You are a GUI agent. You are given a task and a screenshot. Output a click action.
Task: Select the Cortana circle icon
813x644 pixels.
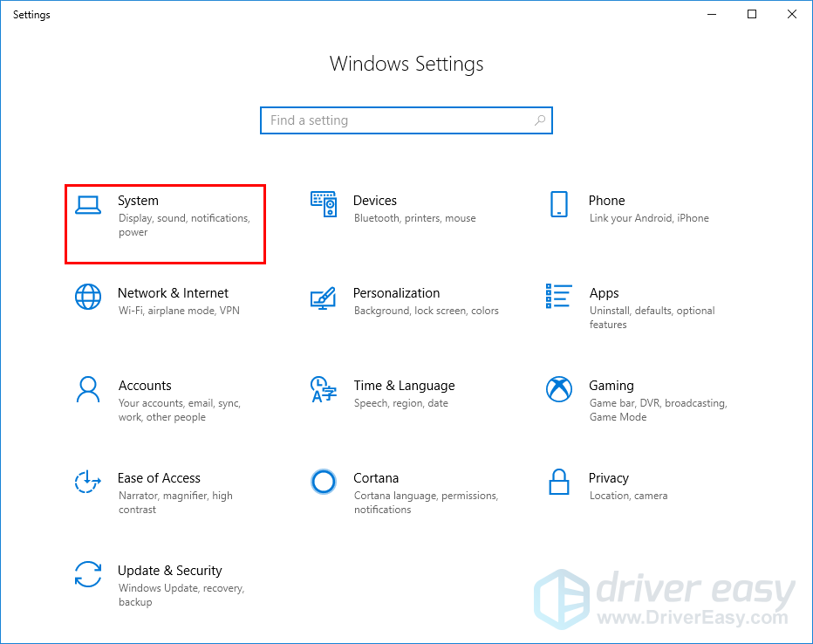pos(324,482)
